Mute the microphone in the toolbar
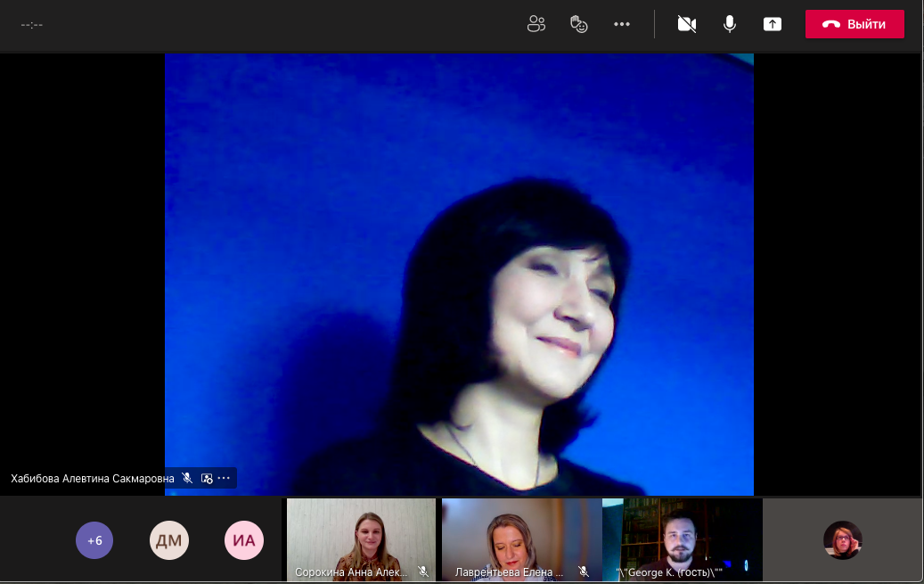The image size is (924, 584). (x=730, y=24)
